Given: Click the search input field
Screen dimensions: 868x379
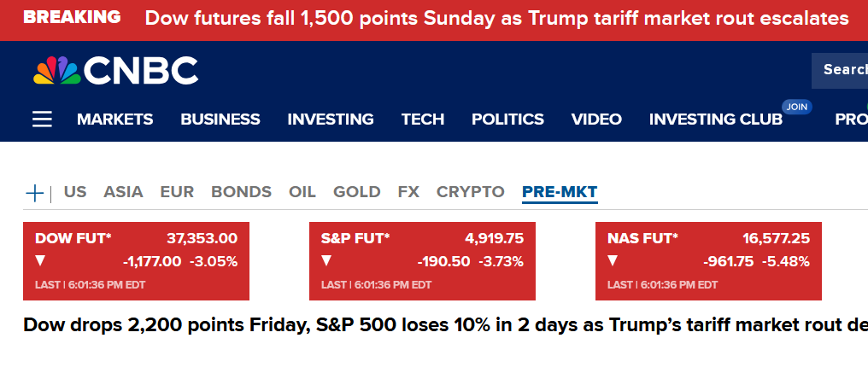Looking at the screenshot, I should tap(842, 70).
